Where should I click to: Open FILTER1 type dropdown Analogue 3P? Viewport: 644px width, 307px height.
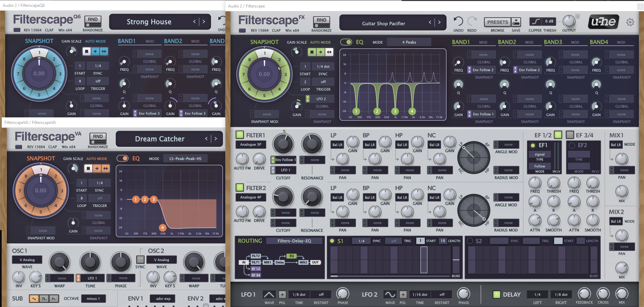pyautogui.click(x=251, y=144)
